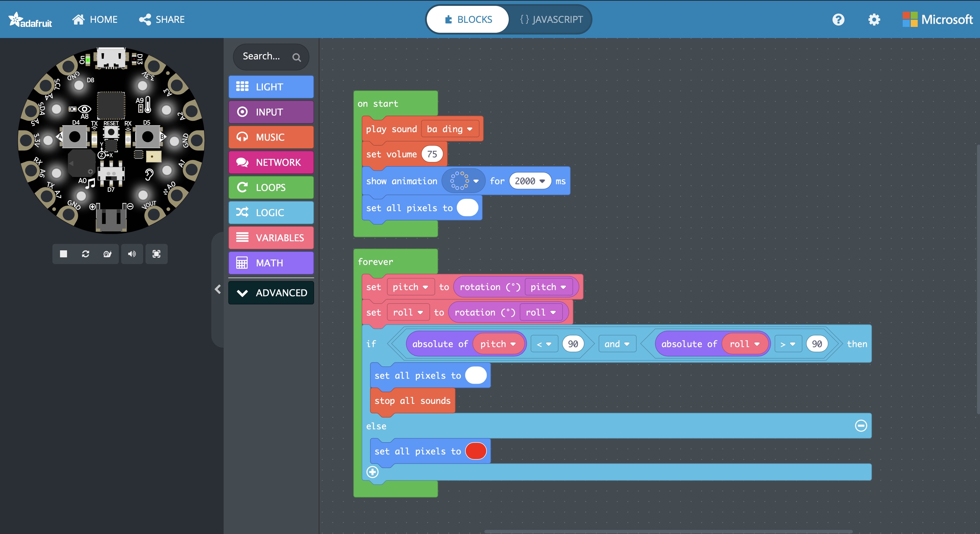980x534 pixels.
Task: Collapse the simulator with the arrow
Action: click(x=217, y=289)
